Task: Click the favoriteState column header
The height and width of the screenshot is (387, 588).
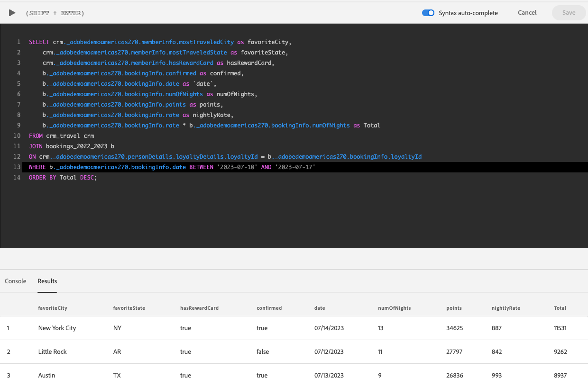Action: (x=129, y=308)
